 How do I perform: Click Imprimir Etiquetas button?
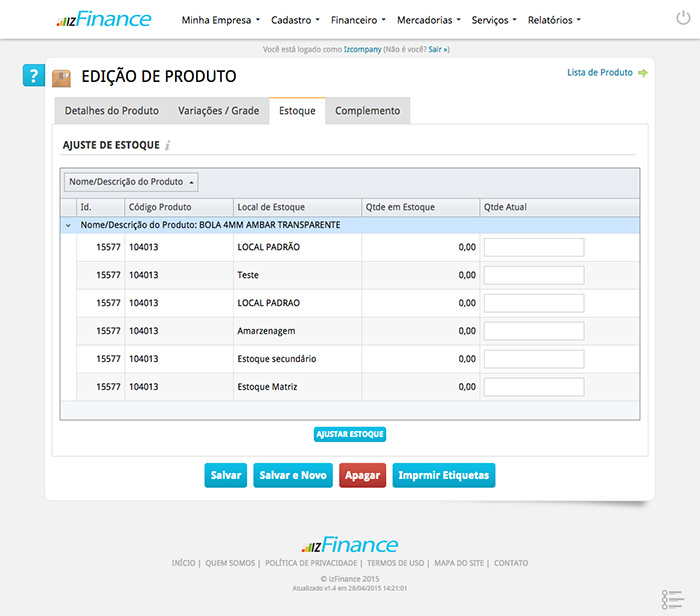pos(443,476)
